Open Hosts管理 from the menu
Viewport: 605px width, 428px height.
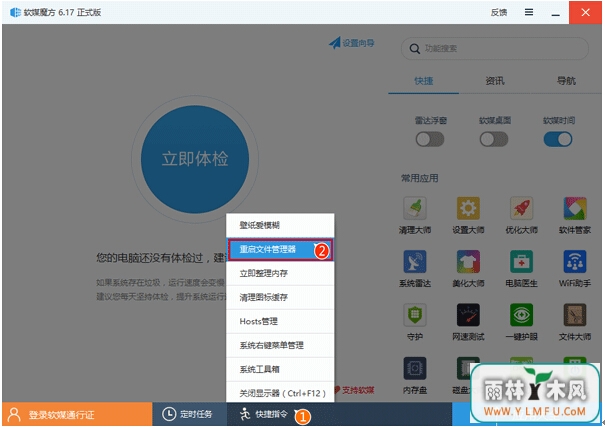(x=280, y=321)
